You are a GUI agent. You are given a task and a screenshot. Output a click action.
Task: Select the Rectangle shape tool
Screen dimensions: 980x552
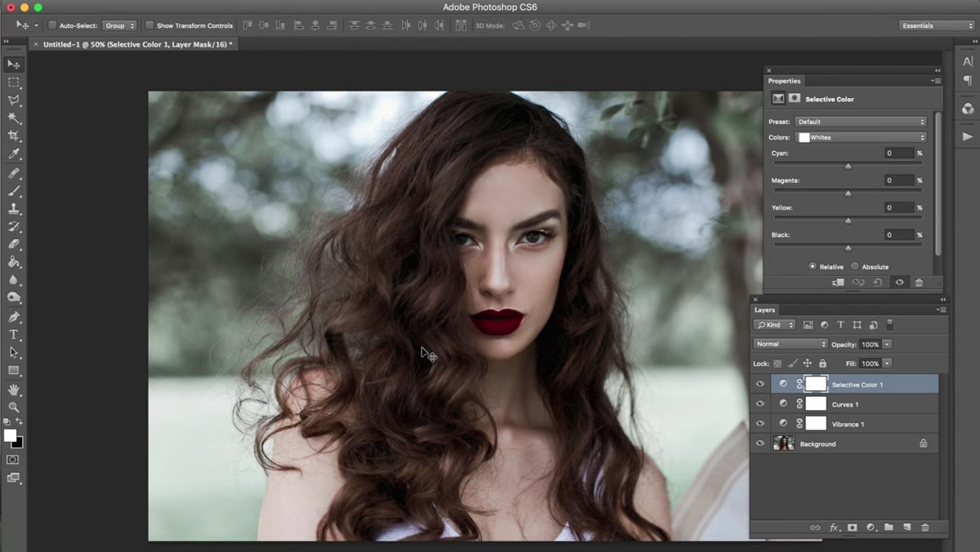14,371
